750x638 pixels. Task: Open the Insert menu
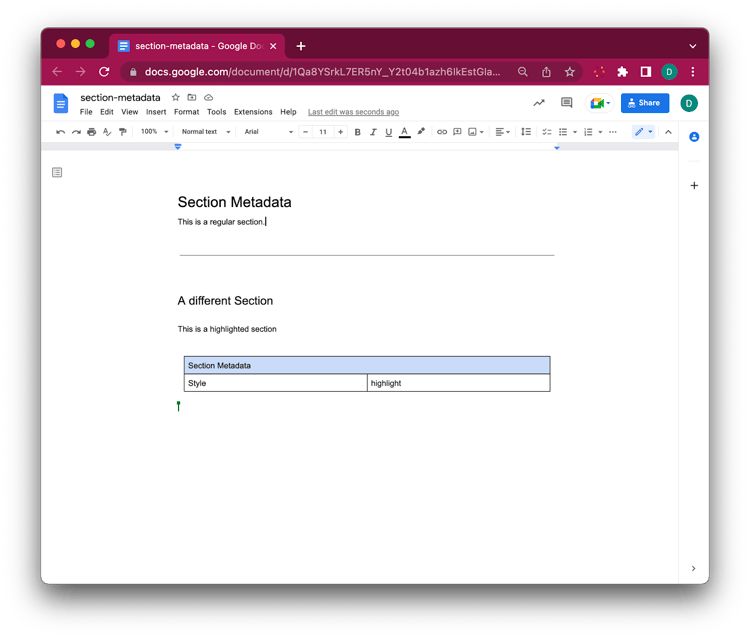click(156, 112)
